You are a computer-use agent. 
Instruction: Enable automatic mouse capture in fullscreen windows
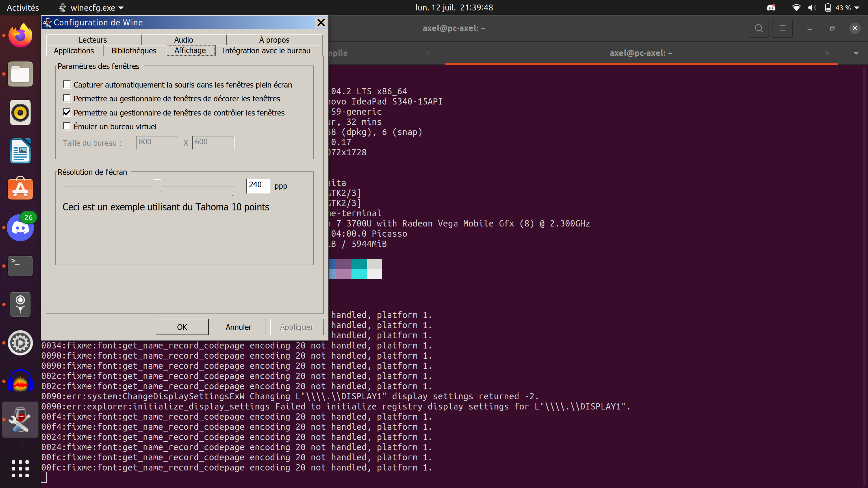pos(67,84)
